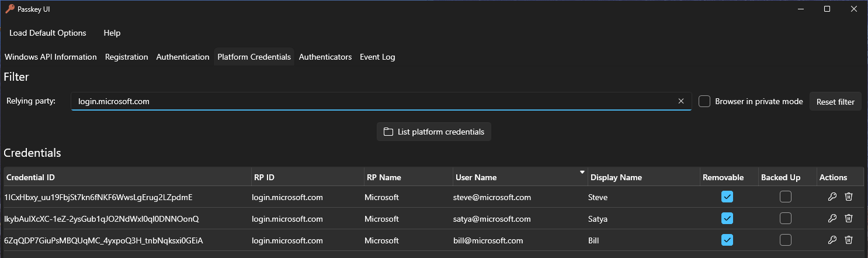The height and width of the screenshot is (258, 868).
Task: Select credential ID starting with IkybAuIXcXC
Action: point(102,219)
